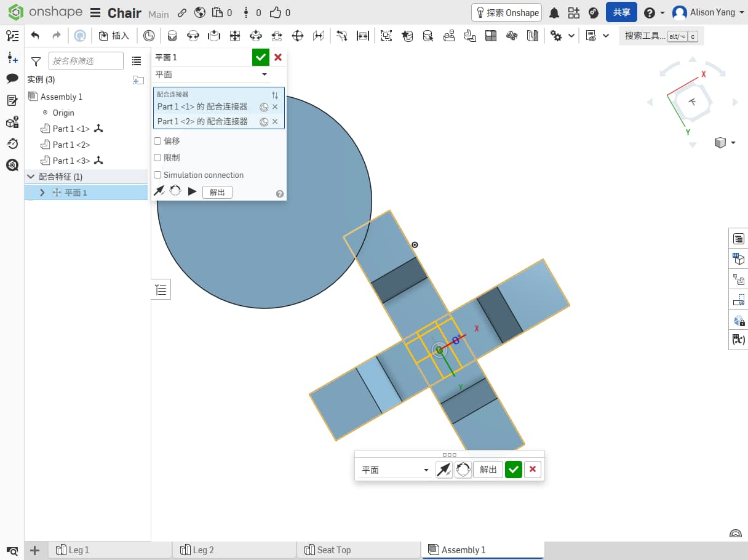Open the view cube display dropdown

[725, 143]
